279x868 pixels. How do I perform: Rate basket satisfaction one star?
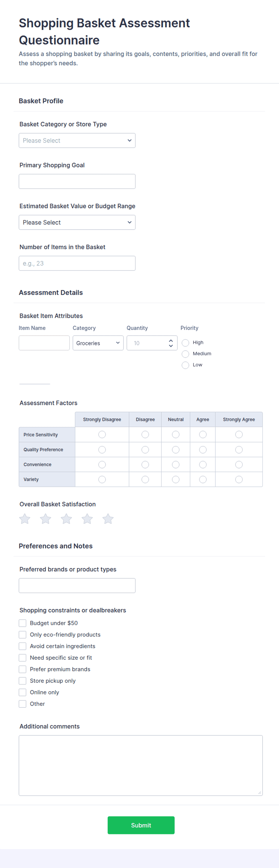click(x=25, y=519)
